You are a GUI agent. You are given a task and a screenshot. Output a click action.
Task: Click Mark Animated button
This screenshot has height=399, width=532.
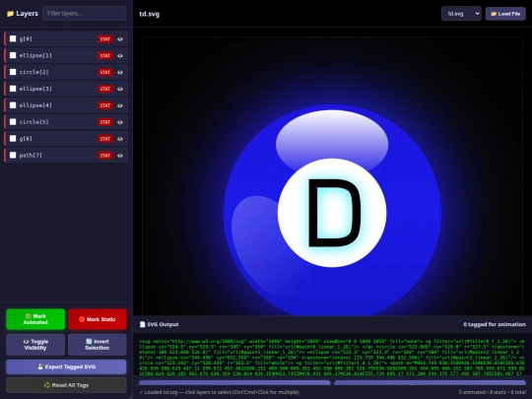[x=35, y=319]
